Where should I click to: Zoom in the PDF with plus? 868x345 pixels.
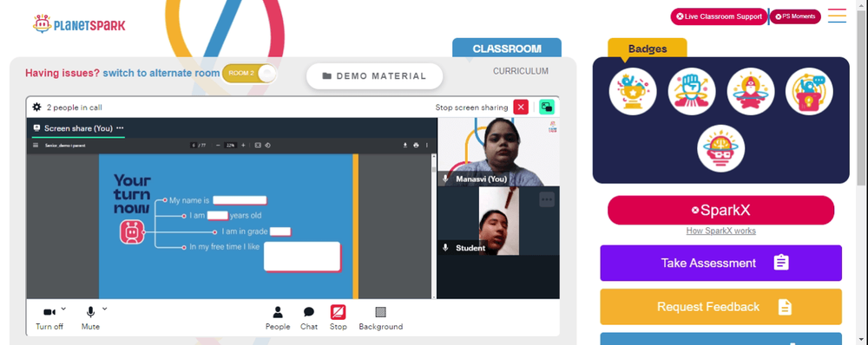pyautogui.click(x=243, y=146)
